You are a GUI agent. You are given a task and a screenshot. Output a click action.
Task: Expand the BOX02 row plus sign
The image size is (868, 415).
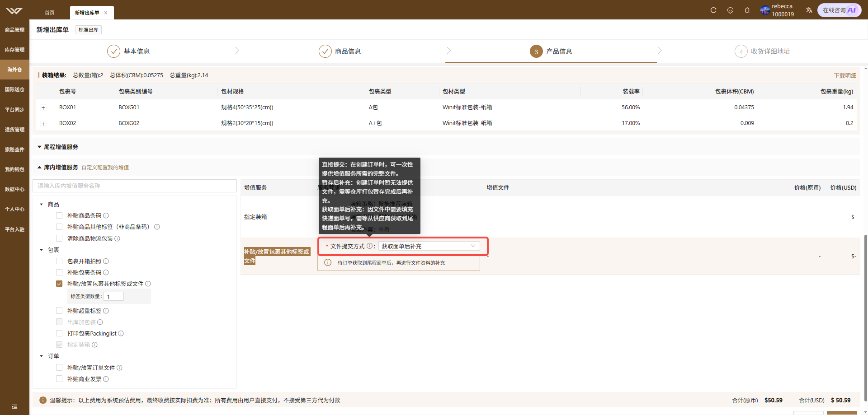[43, 123]
